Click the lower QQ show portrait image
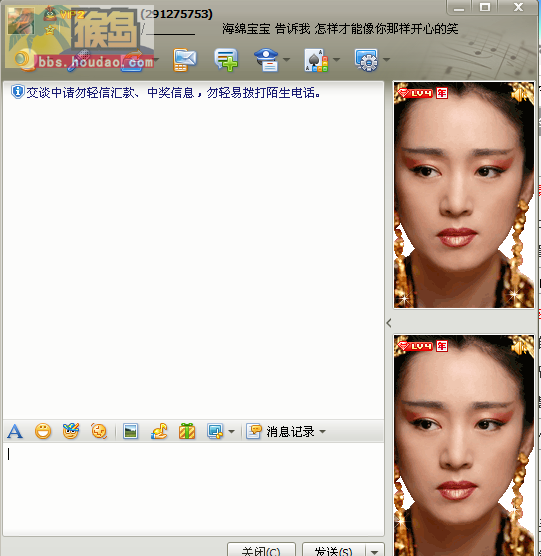Viewport: 541px width, 556px height. (464, 445)
